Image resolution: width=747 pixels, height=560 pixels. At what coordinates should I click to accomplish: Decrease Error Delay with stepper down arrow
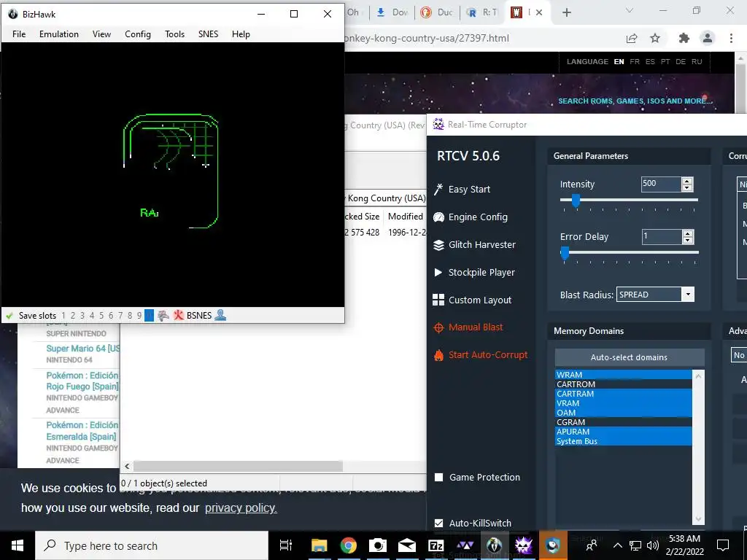click(x=687, y=241)
